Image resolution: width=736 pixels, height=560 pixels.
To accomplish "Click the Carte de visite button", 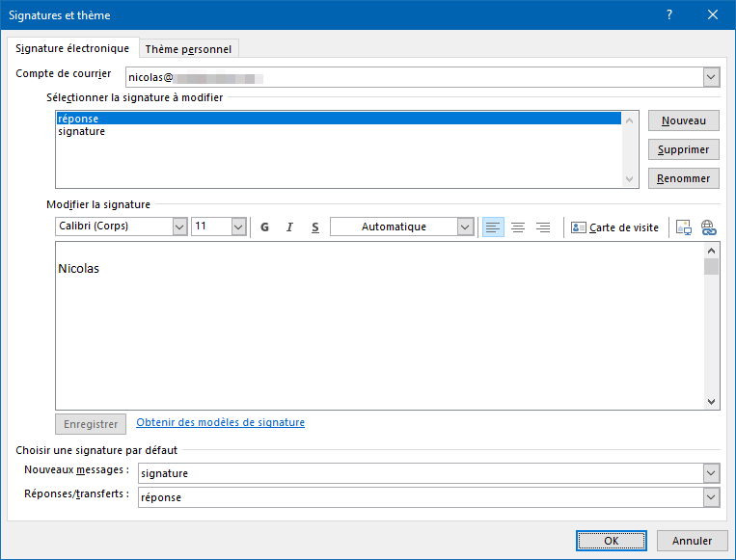I will [x=614, y=227].
